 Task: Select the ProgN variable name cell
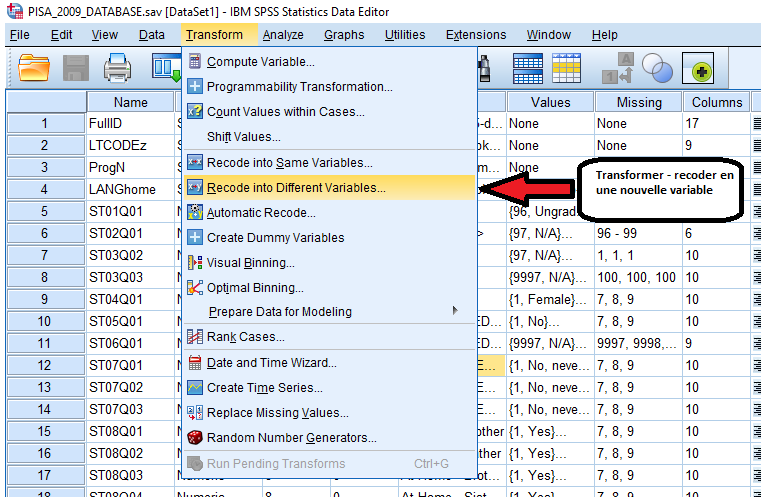click(x=131, y=167)
